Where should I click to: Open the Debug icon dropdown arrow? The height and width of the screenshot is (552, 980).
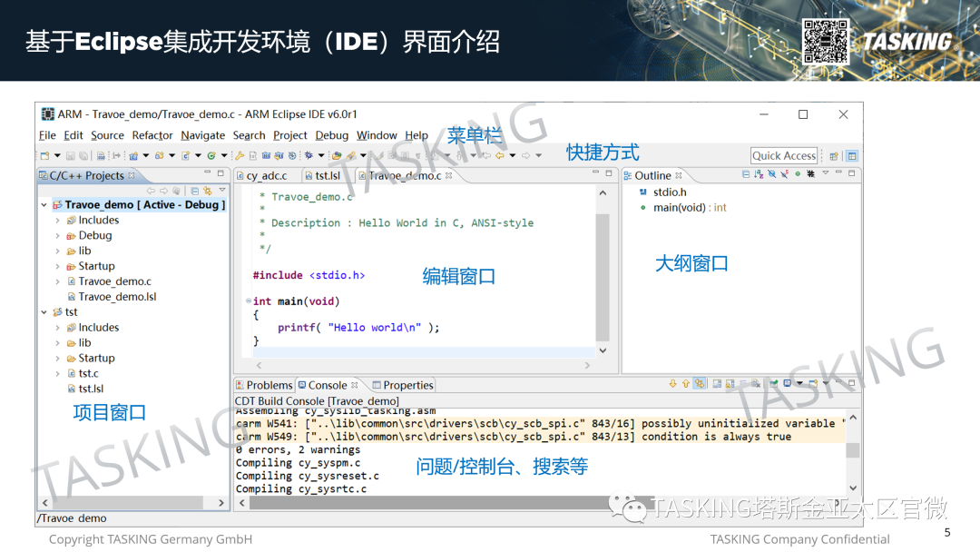point(321,155)
